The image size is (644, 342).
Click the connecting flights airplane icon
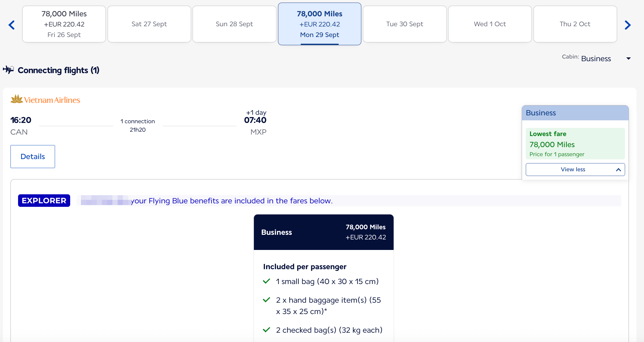8,70
